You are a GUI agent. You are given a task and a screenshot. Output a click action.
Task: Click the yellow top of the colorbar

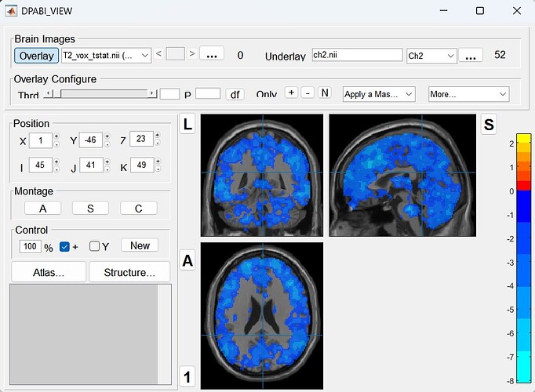(524, 138)
